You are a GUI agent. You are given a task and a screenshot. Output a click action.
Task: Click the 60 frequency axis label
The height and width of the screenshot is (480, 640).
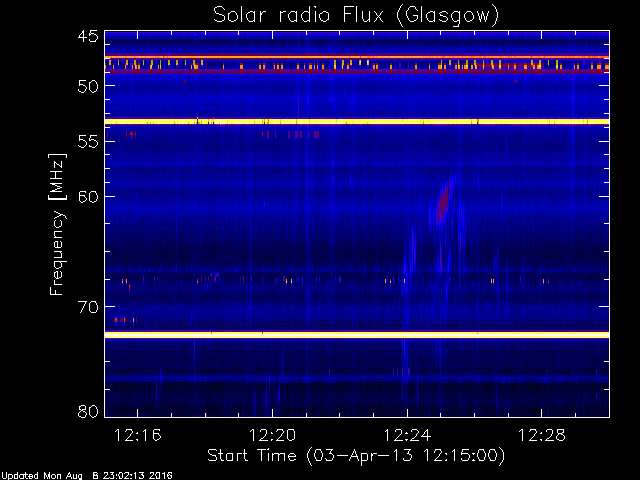pos(88,196)
